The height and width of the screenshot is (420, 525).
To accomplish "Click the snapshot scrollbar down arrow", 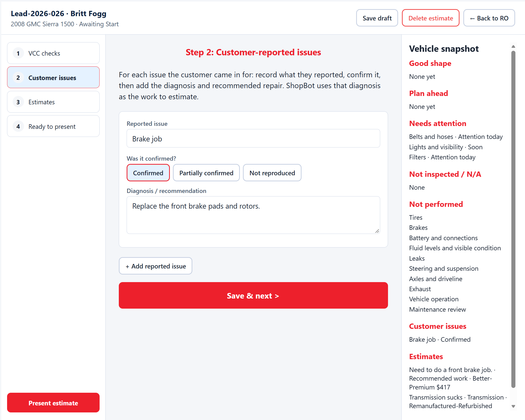I will click(x=513, y=406).
